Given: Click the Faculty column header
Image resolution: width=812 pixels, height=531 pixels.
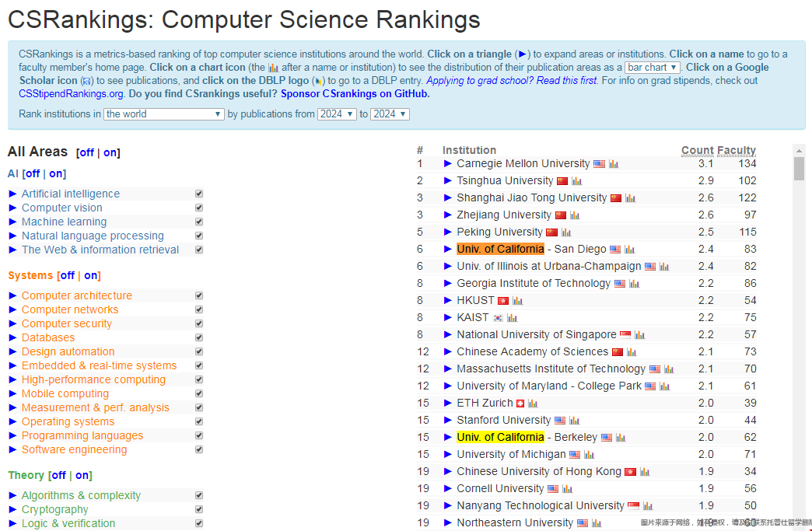Looking at the screenshot, I should point(736,150).
